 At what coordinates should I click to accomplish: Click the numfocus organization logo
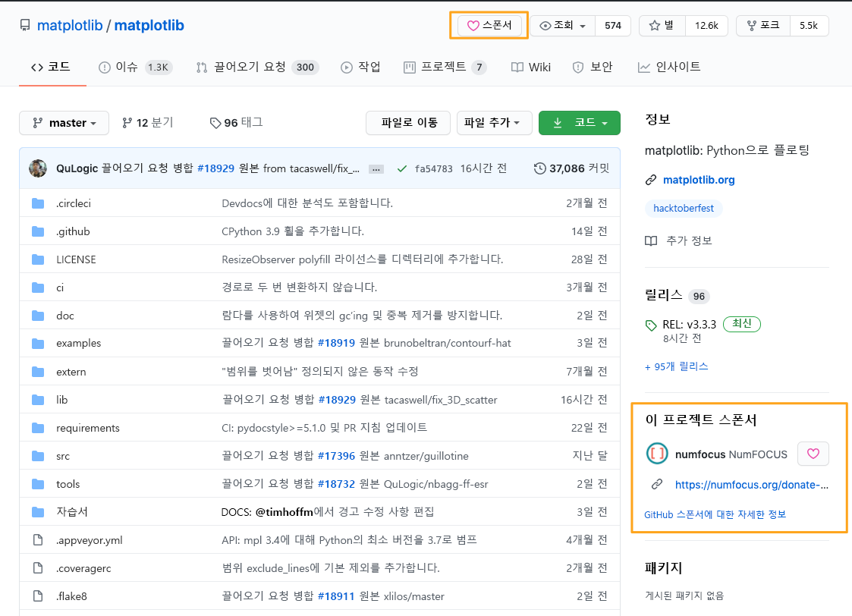[657, 454]
